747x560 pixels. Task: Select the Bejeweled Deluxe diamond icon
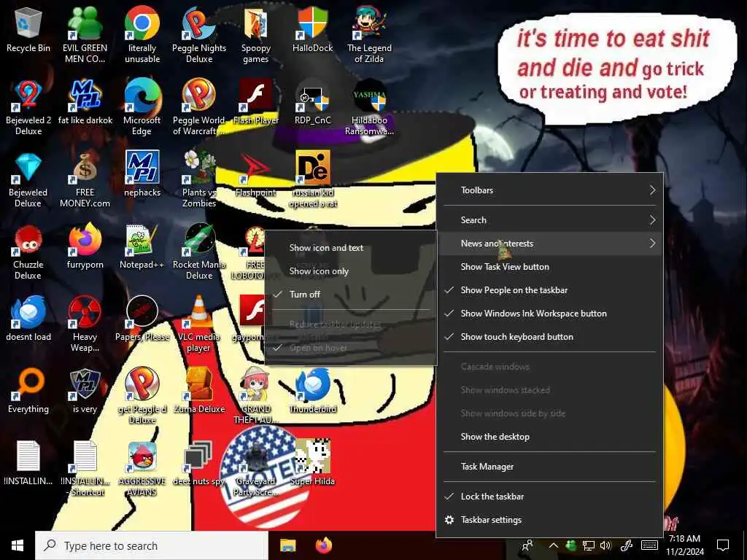28,179
